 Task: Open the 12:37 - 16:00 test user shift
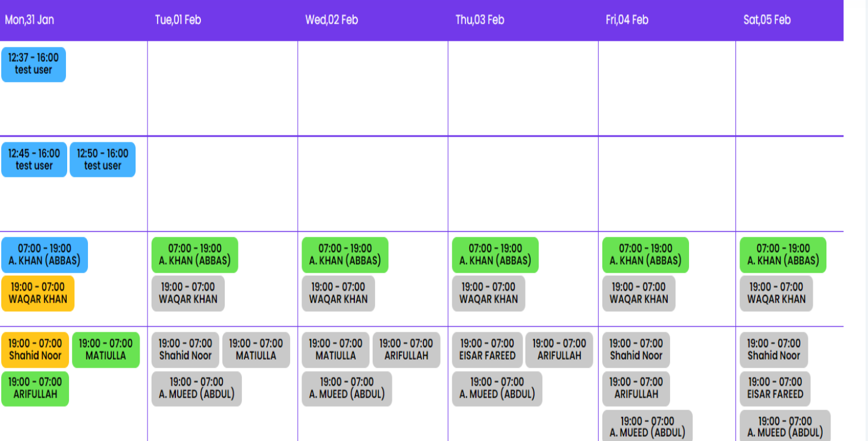point(33,64)
